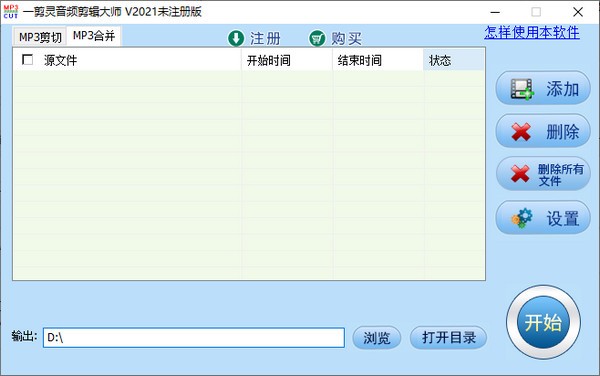The height and width of the screenshot is (376, 600).
Task: Click the 注册 register text
Action: pos(265,39)
